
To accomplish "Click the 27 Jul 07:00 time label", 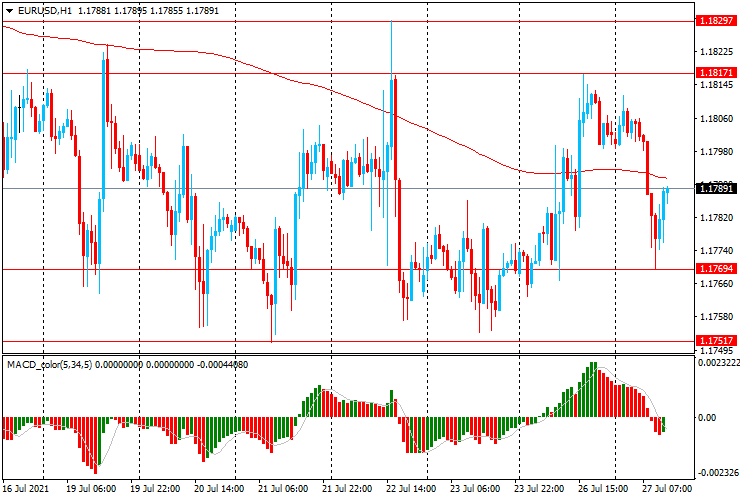I will pyautogui.click(x=667, y=488).
